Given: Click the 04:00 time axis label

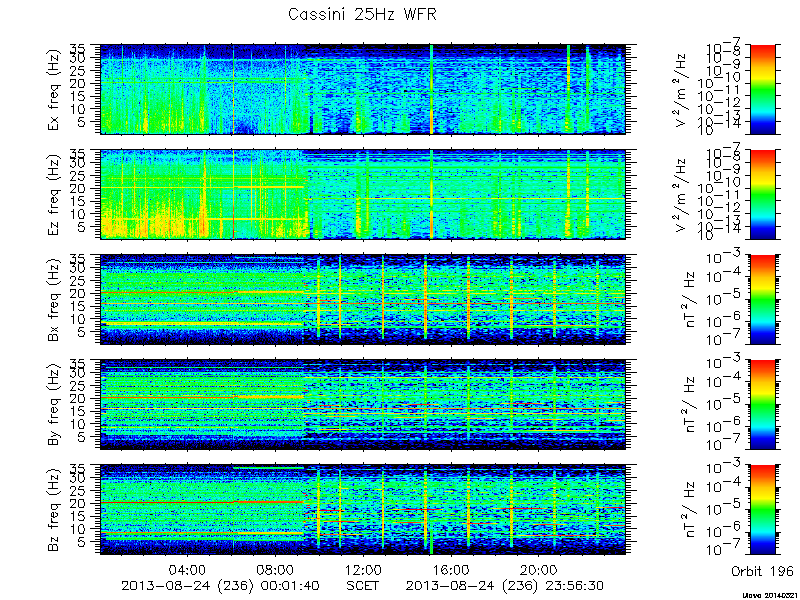Looking at the screenshot, I should point(187,569).
